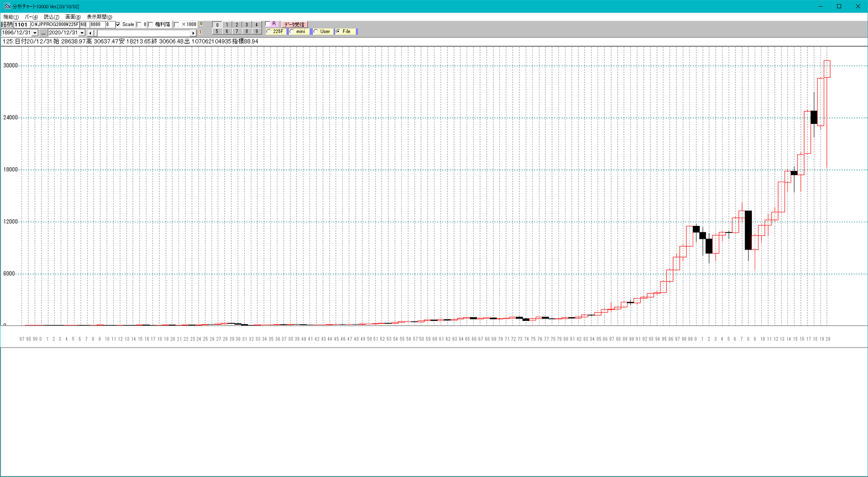Open the end date 2020/12/31 dropdown
The image size is (868, 477).
pyautogui.click(x=82, y=33)
